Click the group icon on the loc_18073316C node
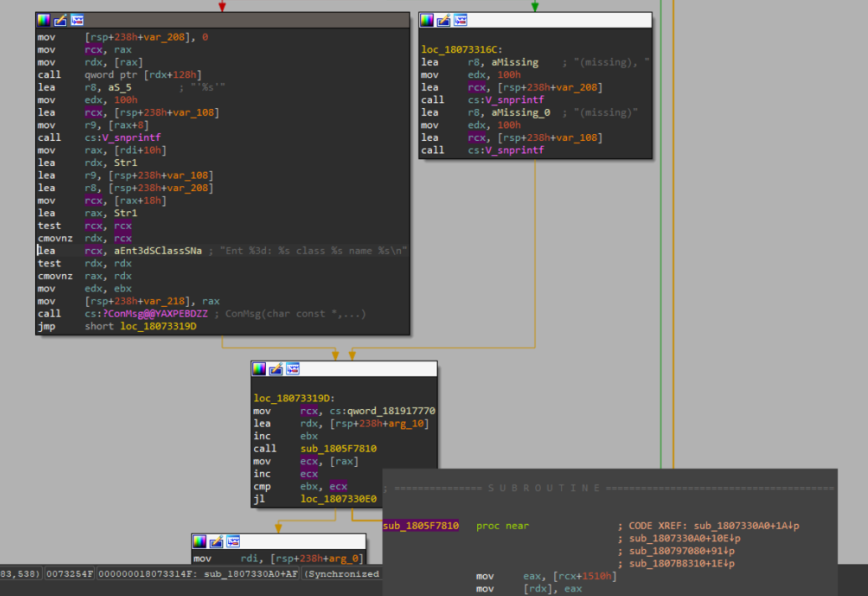 460,20
